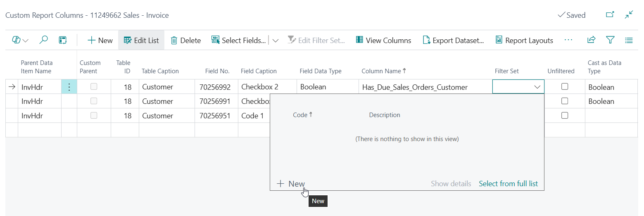The height and width of the screenshot is (216, 644).
Task: Open the Copilot icon menu
Action: (20, 40)
